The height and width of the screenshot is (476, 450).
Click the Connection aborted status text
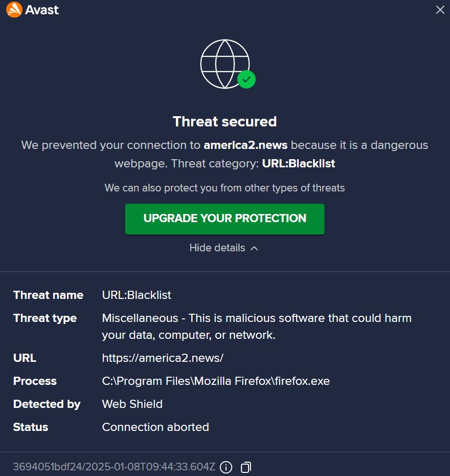[x=155, y=427]
